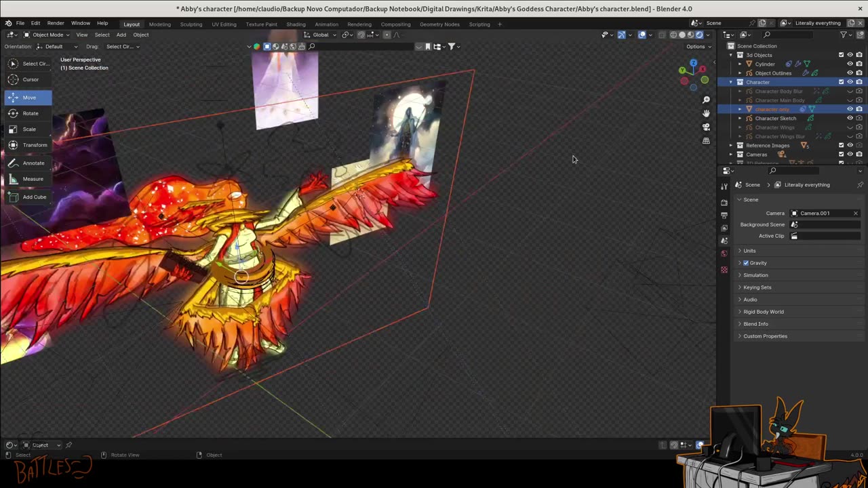Disable Object Outlines in renders
Image resolution: width=868 pixels, height=488 pixels.
click(859, 73)
